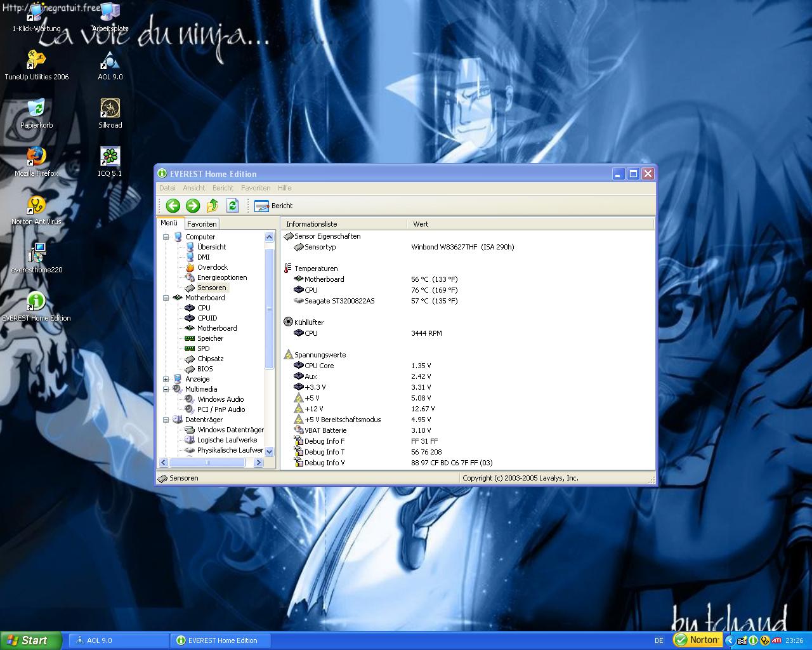The image size is (812, 650).
Task: Expand the Anzeige tree node
Action: tap(166, 379)
